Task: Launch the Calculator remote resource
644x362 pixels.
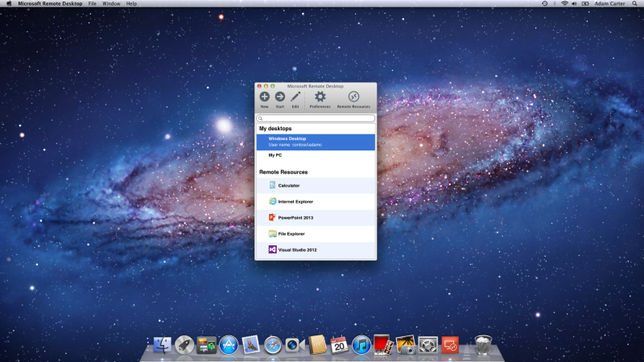Action: click(316, 186)
